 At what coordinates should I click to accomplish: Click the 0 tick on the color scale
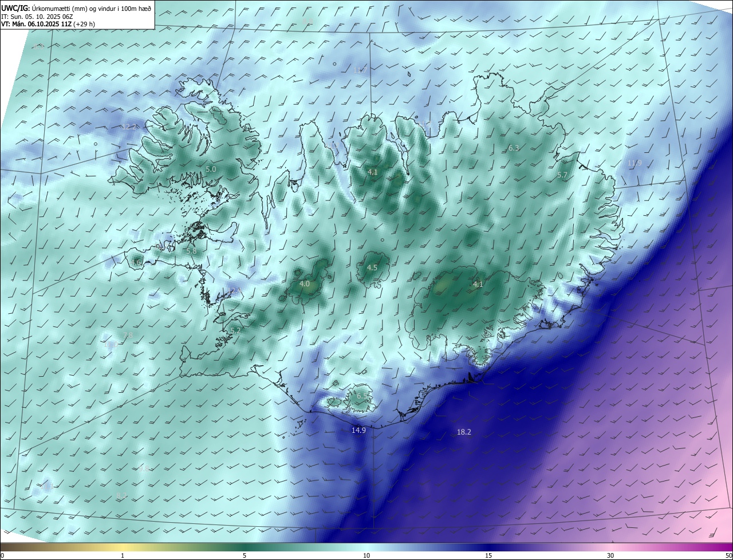pyautogui.click(x=2, y=555)
